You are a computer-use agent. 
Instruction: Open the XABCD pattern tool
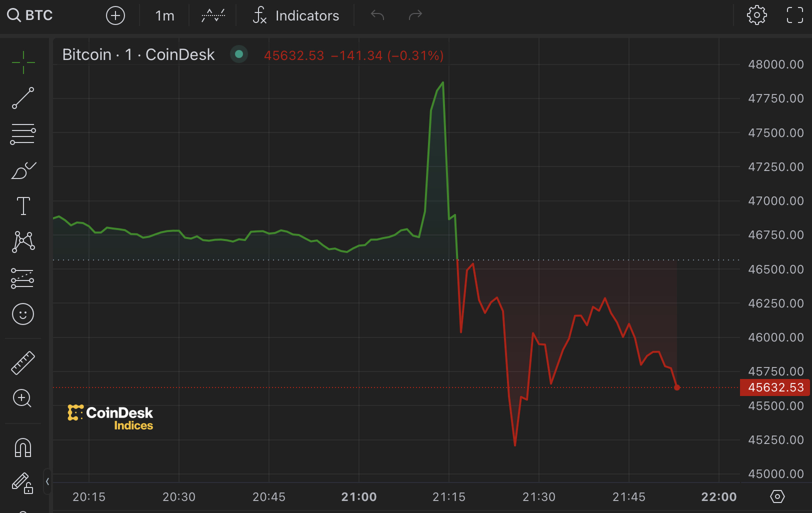coord(23,242)
